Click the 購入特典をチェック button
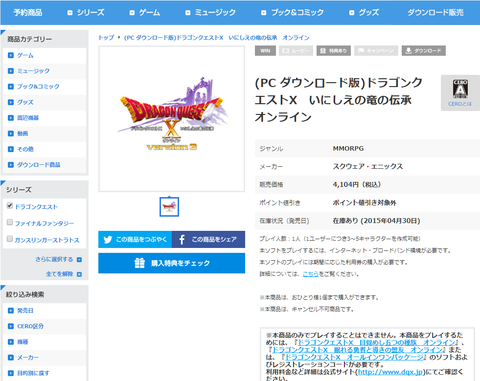The width and height of the screenshot is (480, 381). point(171,263)
